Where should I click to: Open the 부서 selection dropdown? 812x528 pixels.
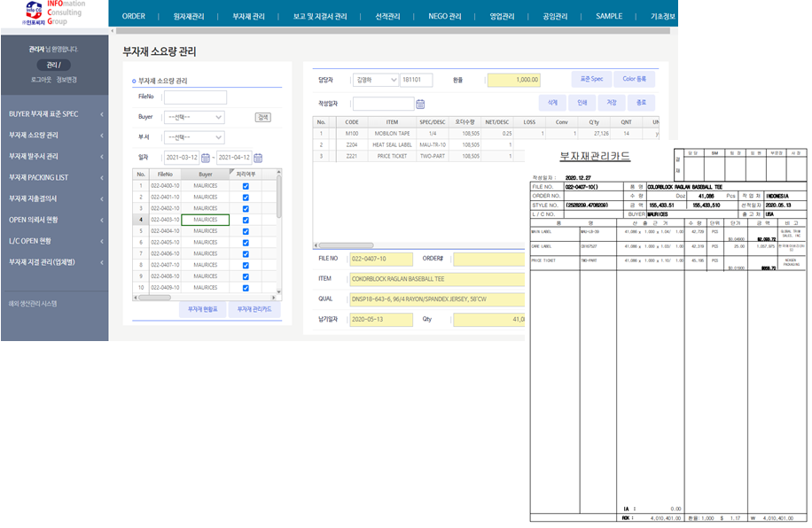click(x=194, y=137)
